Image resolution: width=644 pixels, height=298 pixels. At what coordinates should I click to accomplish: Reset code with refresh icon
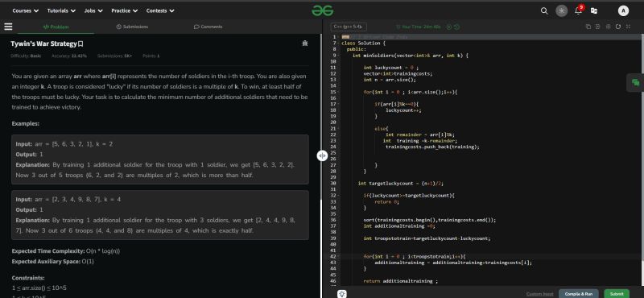click(x=618, y=27)
